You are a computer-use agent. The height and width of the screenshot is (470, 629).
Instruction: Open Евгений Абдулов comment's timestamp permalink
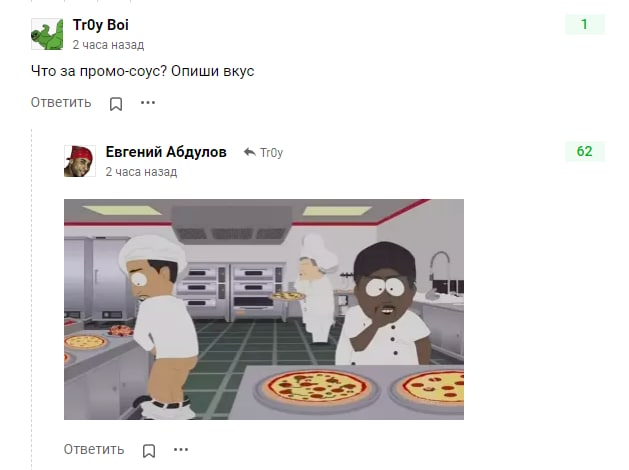141,172
